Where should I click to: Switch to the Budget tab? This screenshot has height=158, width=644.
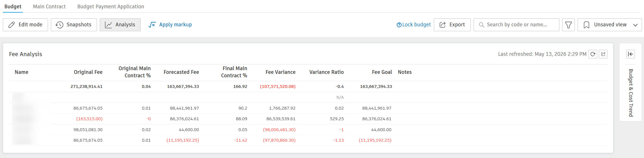[13, 6]
